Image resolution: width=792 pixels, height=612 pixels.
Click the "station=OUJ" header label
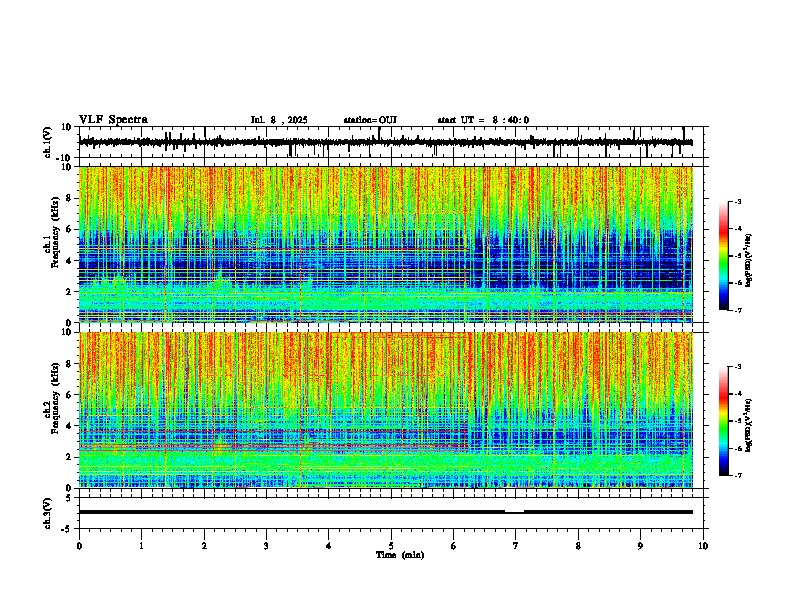[370, 120]
